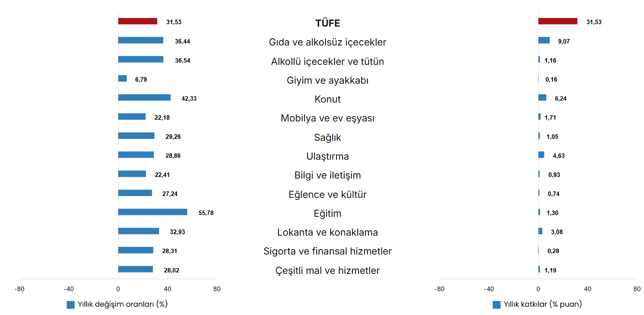Click the Konut contribution bar showing 6,24
644x315 pixels.
click(x=542, y=98)
